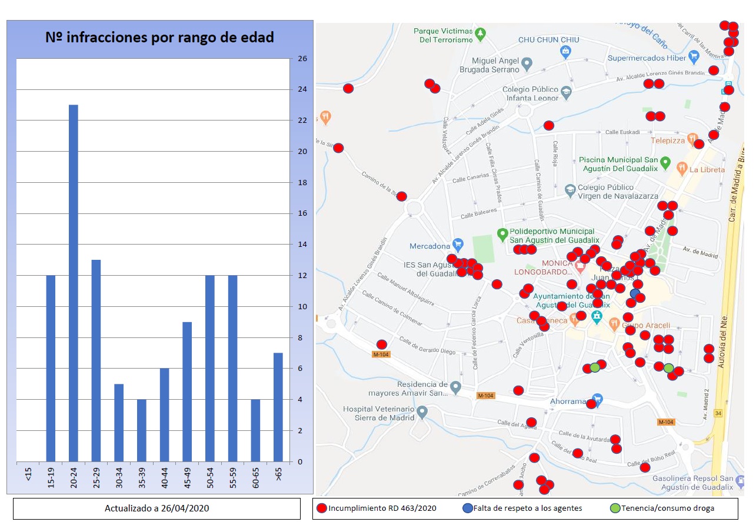Viewport: 756px width, 532px height.
Task: Click the bar for age range 45-49
Action: point(187,392)
